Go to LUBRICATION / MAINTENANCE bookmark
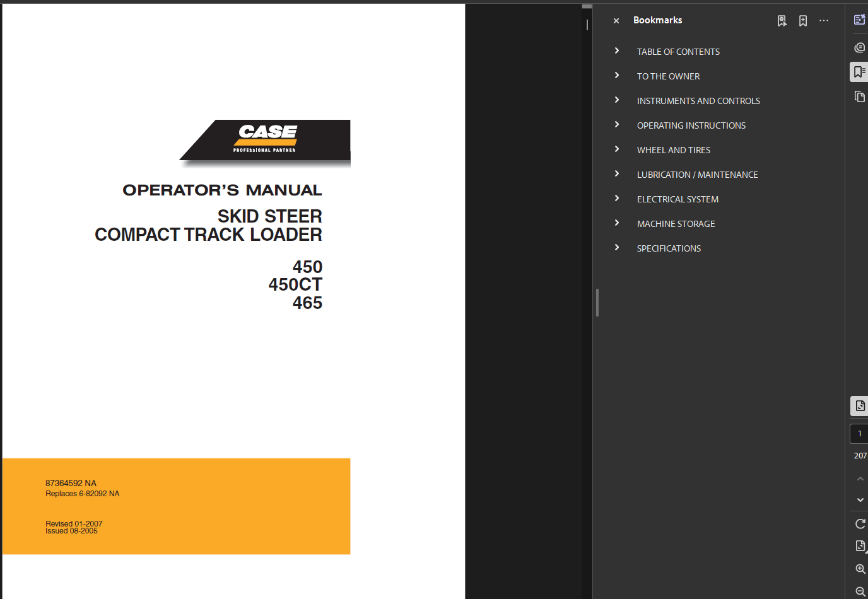 pyautogui.click(x=697, y=175)
